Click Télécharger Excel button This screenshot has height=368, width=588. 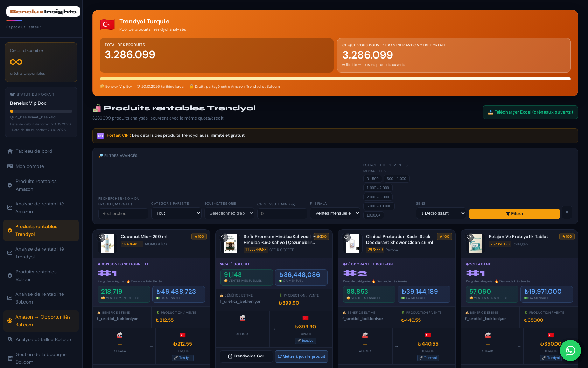pos(530,112)
